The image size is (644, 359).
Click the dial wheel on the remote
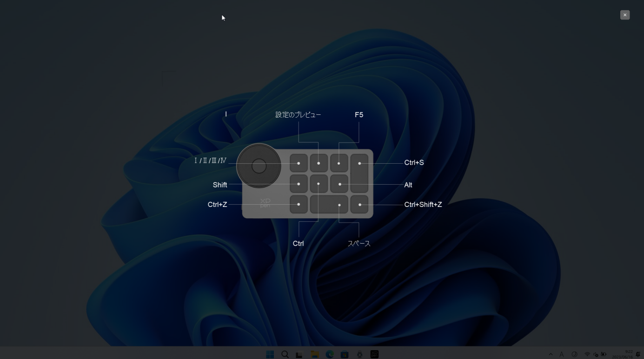tap(259, 166)
